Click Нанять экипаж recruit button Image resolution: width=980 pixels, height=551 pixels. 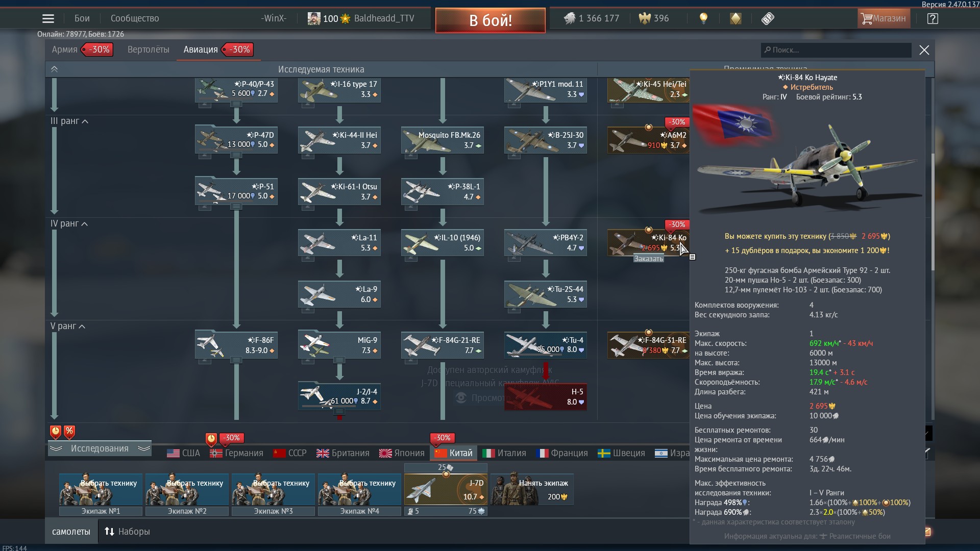pos(531,490)
